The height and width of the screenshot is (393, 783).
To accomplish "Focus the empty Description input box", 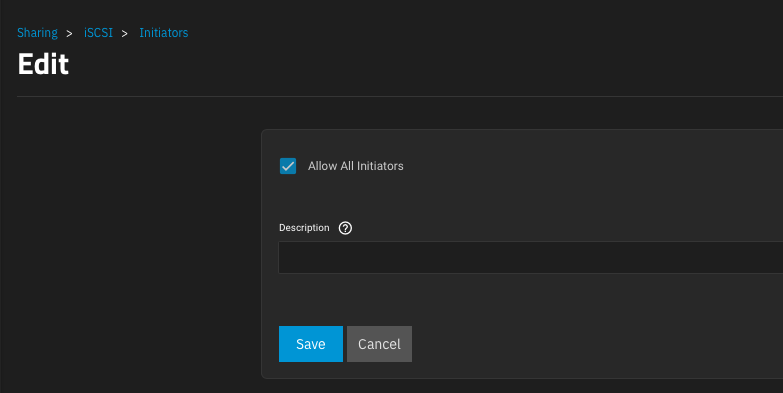I will pyautogui.click(x=530, y=258).
